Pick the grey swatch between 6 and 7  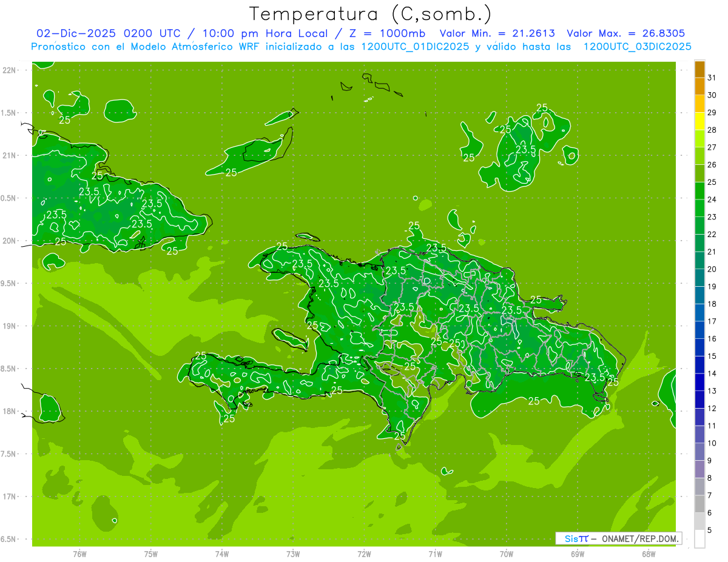pyautogui.click(x=699, y=504)
